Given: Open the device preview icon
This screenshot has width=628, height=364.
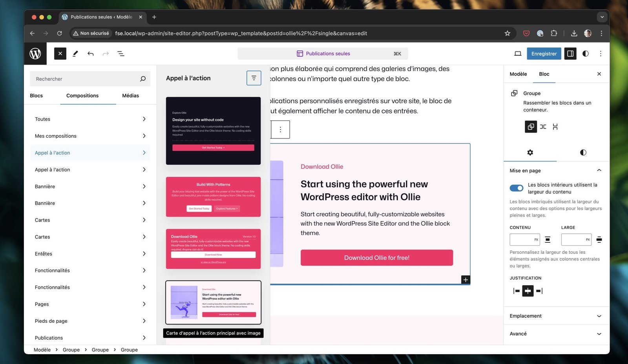Looking at the screenshot, I should pyautogui.click(x=518, y=53).
